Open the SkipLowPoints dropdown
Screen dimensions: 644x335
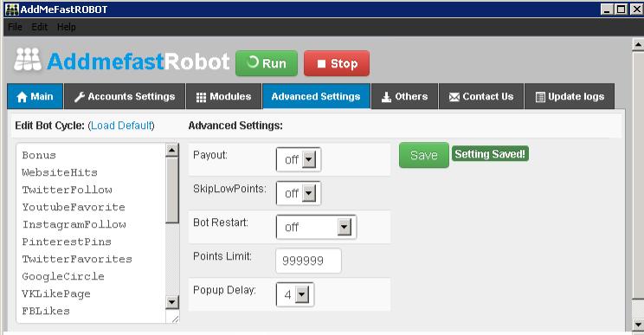[299, 193]
